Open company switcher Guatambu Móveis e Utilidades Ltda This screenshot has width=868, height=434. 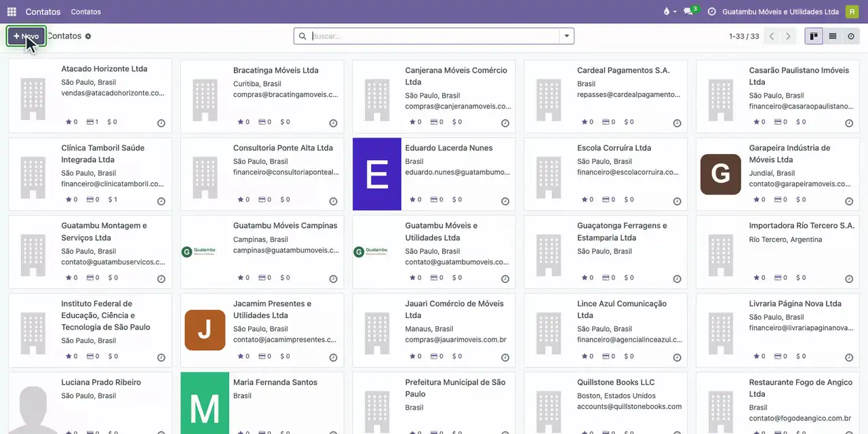click(x=780, y=12)
